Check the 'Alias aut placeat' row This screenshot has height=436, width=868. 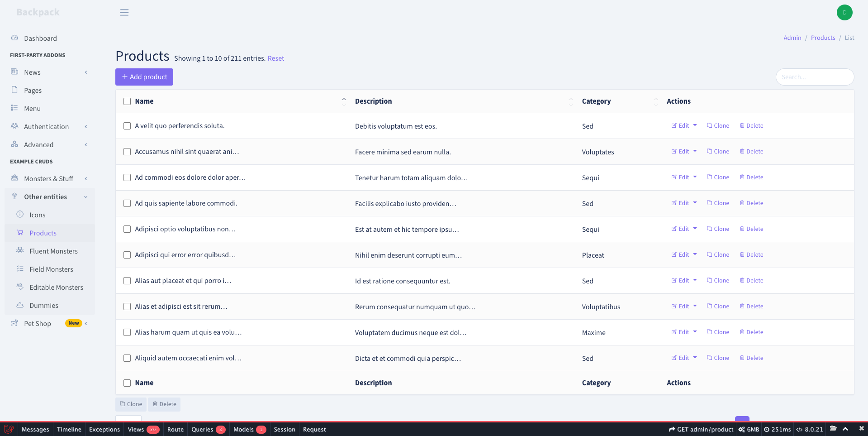coord(127,281)
